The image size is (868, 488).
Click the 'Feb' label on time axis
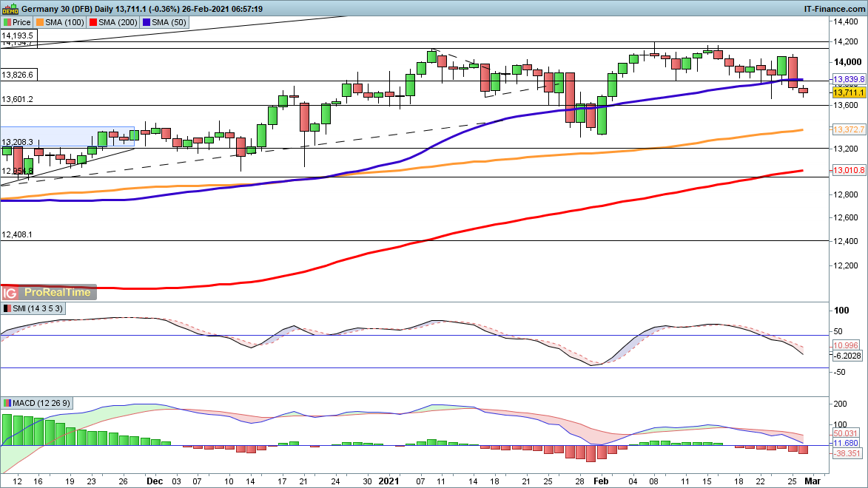tap(601, 481)
